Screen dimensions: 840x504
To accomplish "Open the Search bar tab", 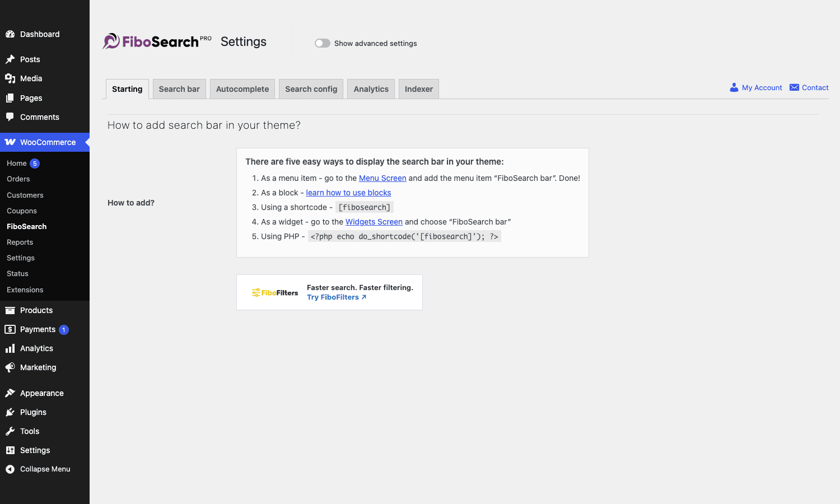I will coord(179,89).
